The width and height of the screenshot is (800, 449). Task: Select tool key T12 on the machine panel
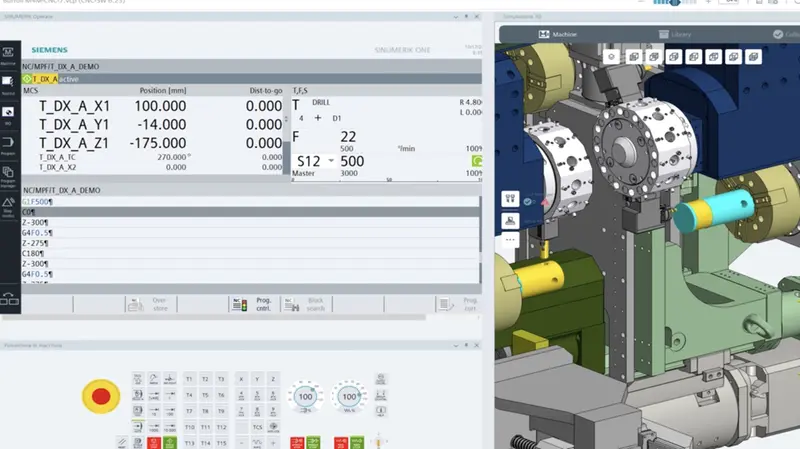(x=221, y=427)
